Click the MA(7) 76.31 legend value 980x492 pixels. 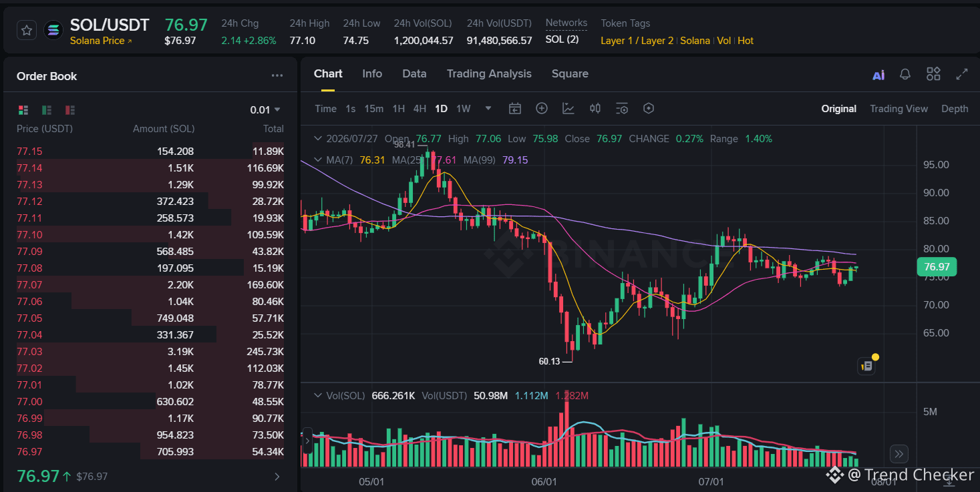click(372, 160)
